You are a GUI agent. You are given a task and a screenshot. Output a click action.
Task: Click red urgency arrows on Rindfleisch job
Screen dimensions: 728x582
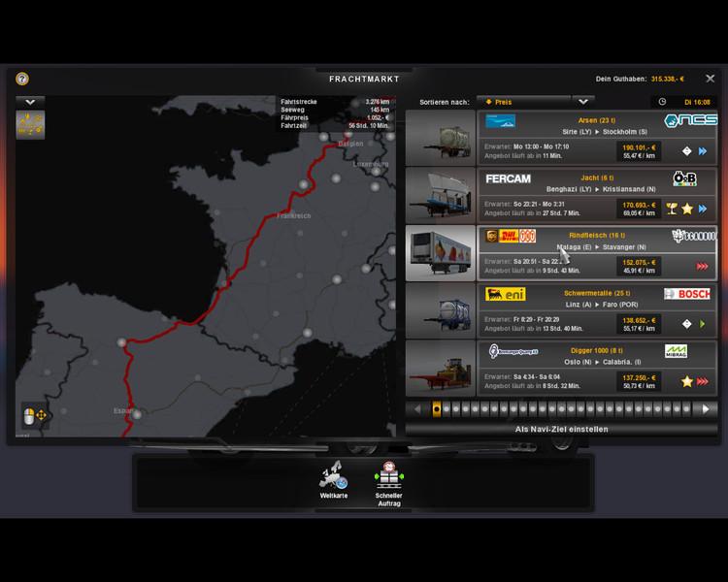(x=702, y=266)
